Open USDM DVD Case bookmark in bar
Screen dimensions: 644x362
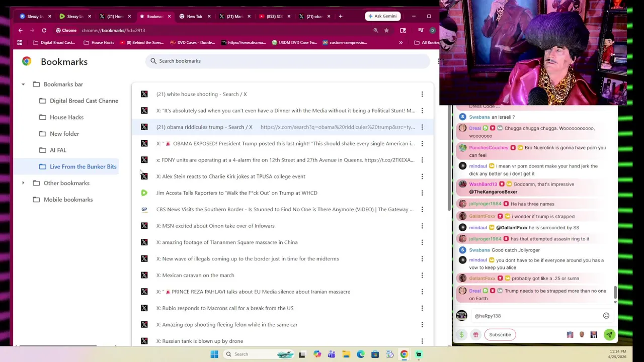[x=294, y=43]
